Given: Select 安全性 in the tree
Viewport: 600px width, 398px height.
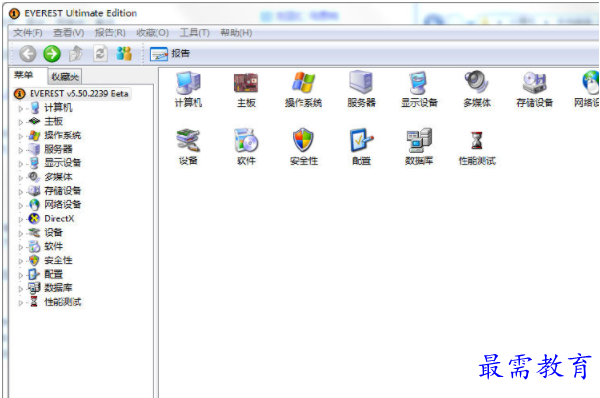Looking at the screenshot, I should [x=58, y=260].
